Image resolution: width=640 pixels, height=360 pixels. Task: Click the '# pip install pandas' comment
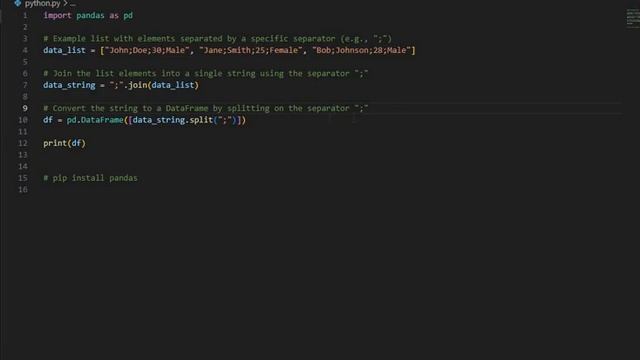click(90, 178)
